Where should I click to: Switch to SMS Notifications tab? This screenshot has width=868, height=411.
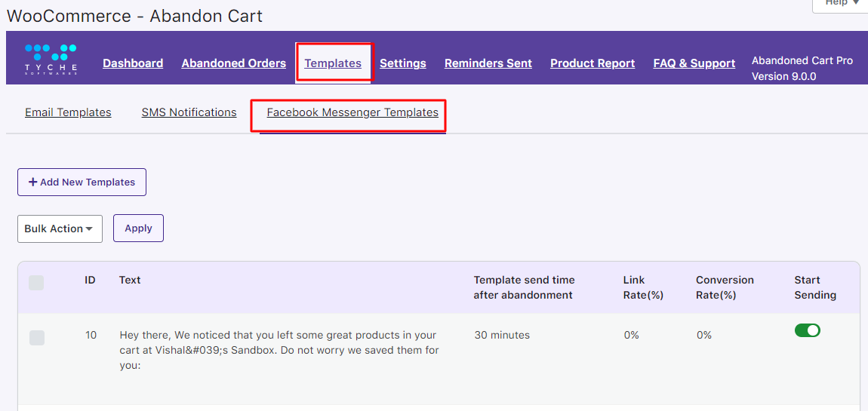coord(189,112)
